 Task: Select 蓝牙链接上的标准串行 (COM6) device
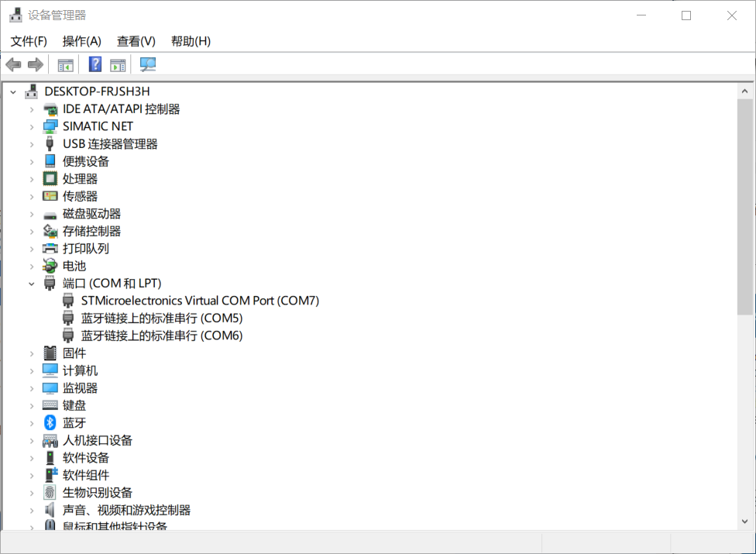coord(161,335)
